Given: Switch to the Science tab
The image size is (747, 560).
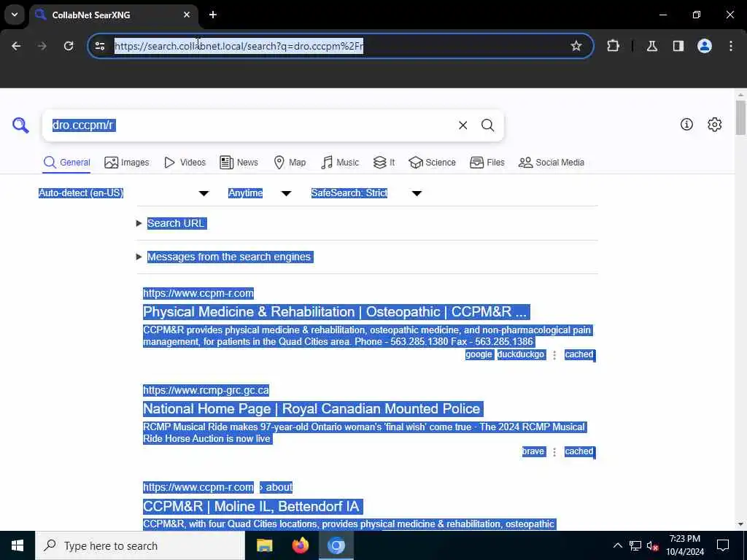Looking at the screenshot, I should click(432, 163).
